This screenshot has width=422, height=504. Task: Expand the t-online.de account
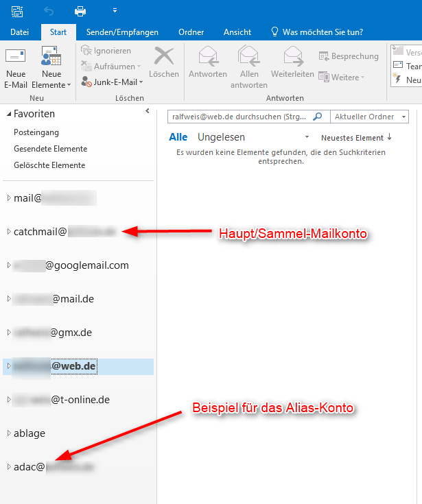tap(9, 400)
